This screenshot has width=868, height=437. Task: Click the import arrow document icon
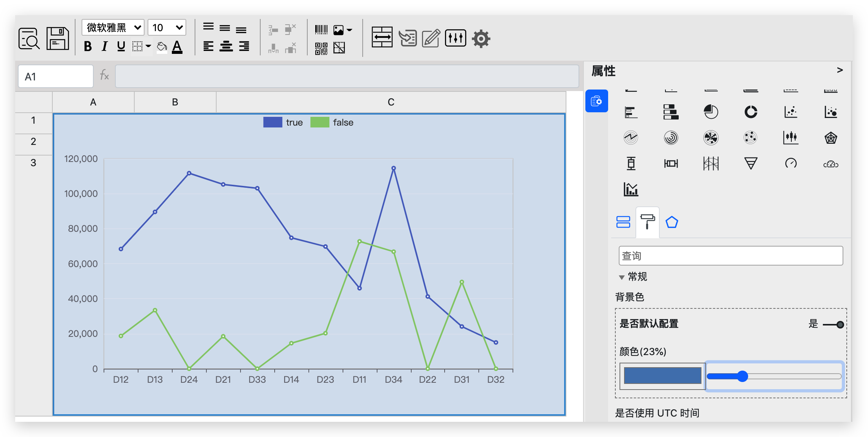[408, 38]
